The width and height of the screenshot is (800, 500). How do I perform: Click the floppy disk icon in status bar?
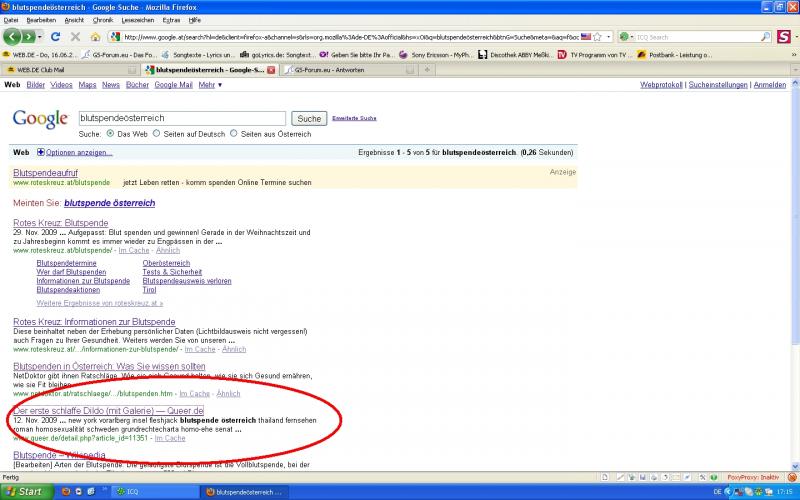tap(643, 478)
